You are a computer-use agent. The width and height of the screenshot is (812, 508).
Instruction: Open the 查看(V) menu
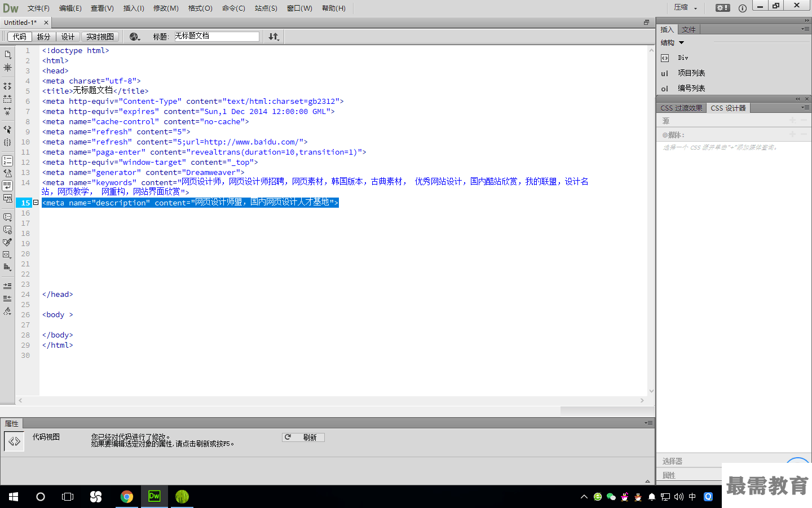[x=102, y=8]
